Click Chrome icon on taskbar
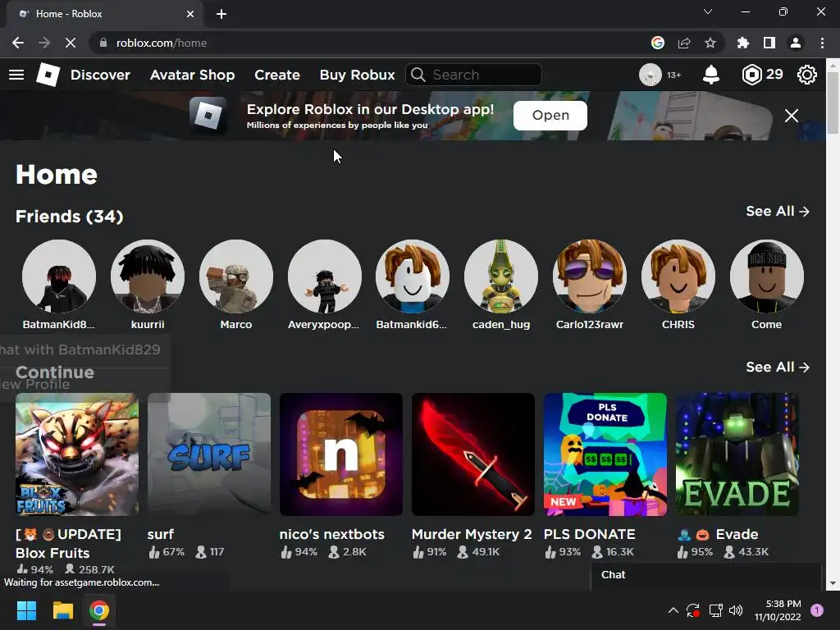 [99, 610]
